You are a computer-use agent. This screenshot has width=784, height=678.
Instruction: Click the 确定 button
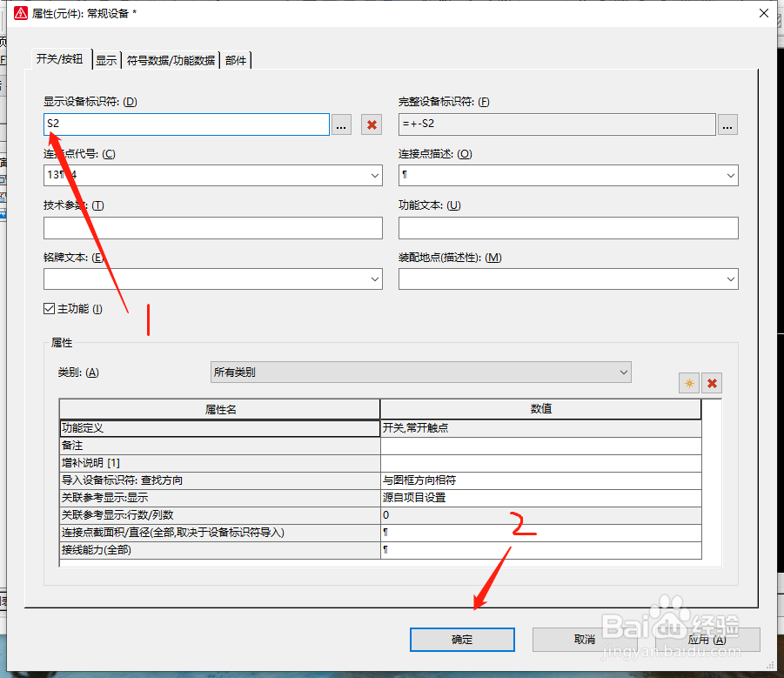click(x=462, y=640)
